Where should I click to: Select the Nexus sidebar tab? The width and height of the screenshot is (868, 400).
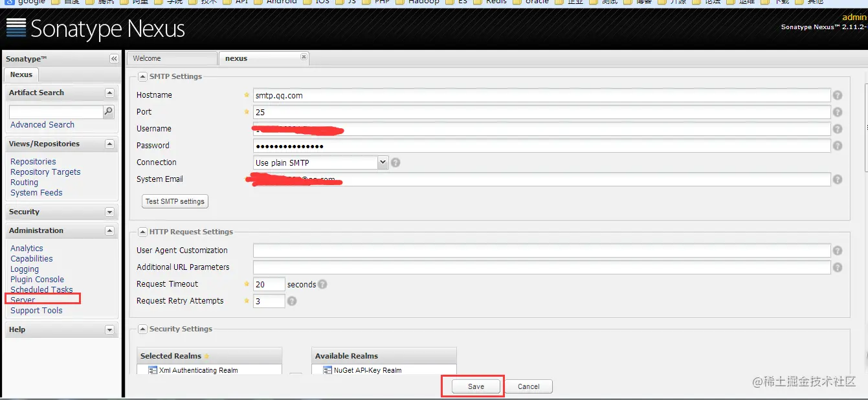click(21, 74)
